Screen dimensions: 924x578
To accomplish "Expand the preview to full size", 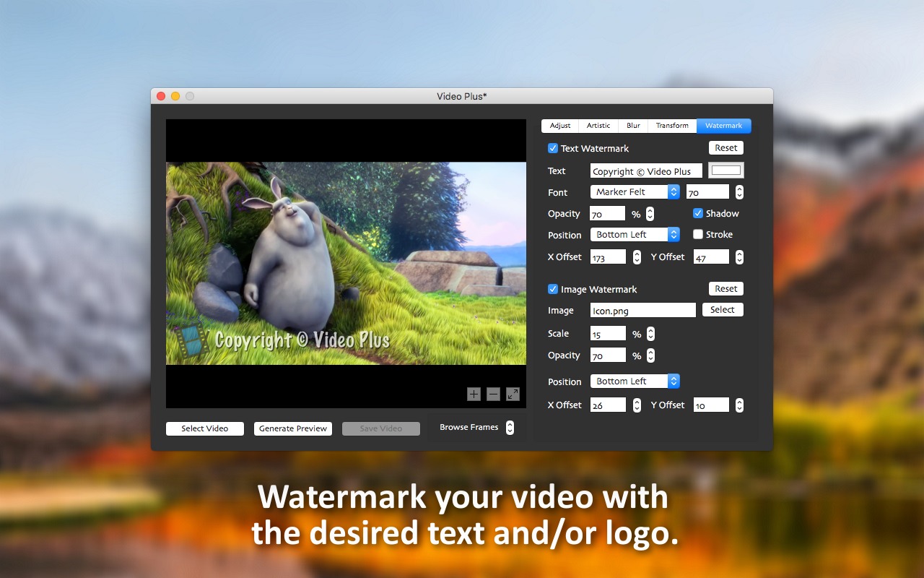I will point(513,394).
